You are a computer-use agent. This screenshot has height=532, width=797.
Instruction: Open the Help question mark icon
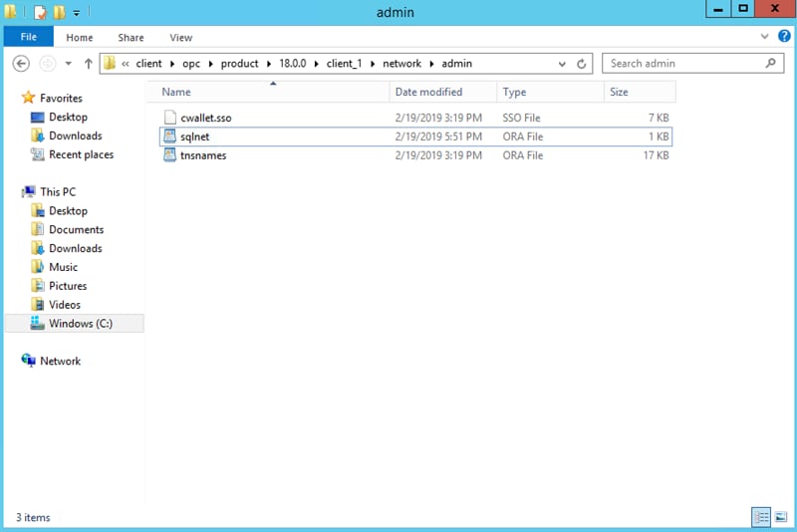(x=784, y=36)
